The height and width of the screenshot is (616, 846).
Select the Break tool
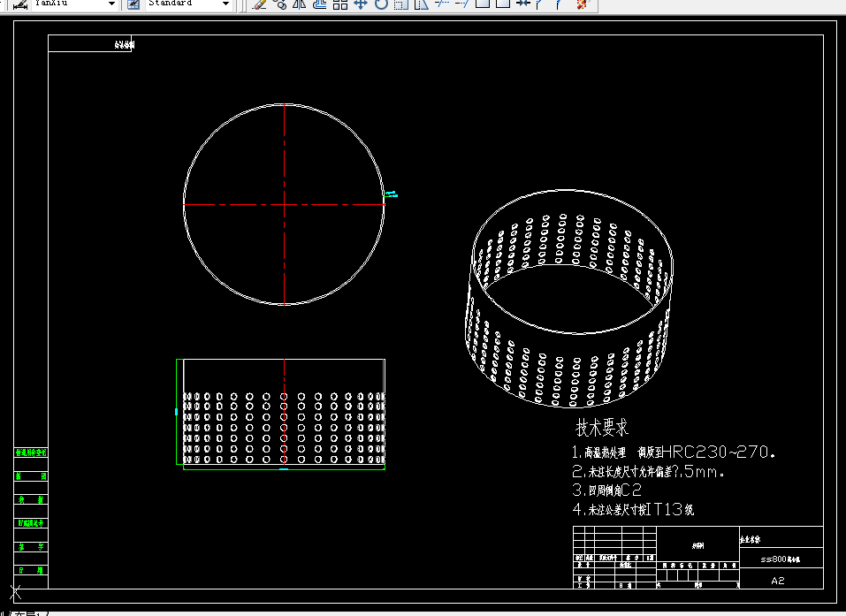pos(503,4)
